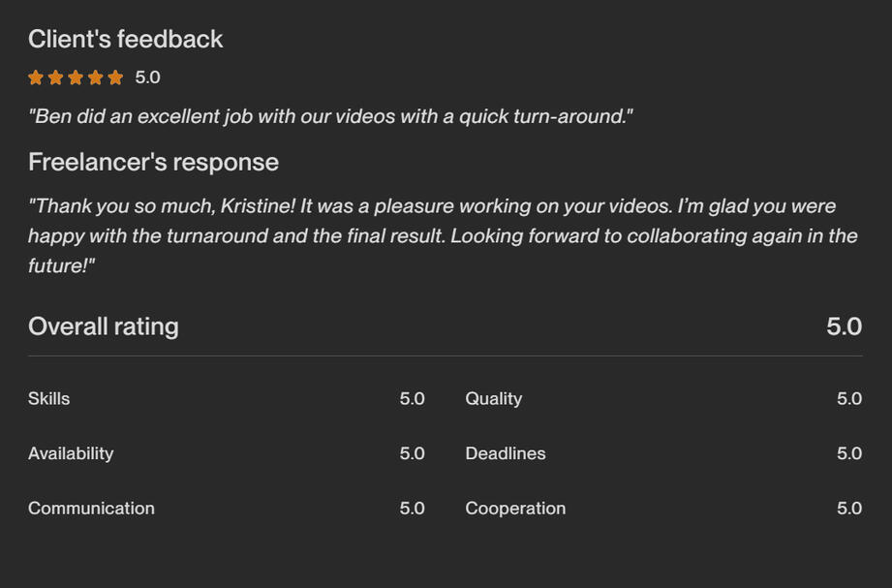This screenshot has height=588, width=892.
Task: Click the 5.0 score beside stars
Action: click(x=147, y=77)
